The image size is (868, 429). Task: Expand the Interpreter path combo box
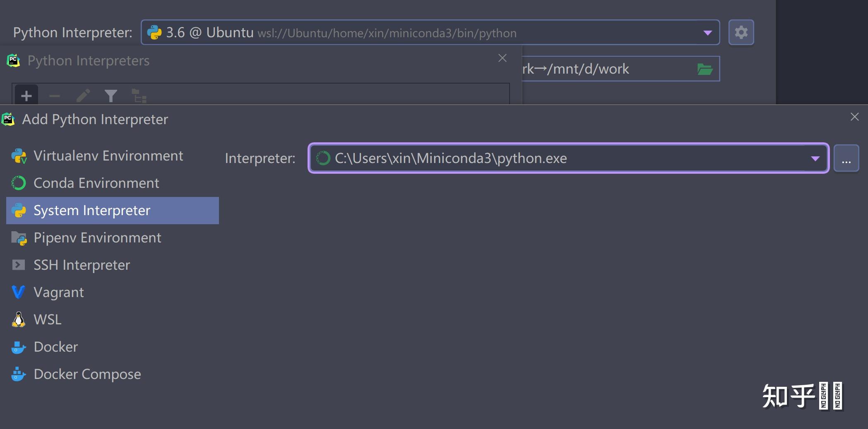(814, 158)
